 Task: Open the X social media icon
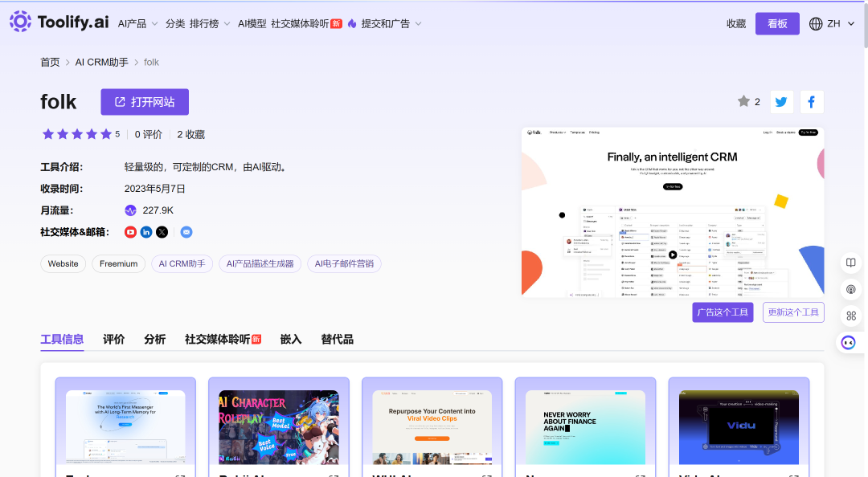tap(162, 232)
